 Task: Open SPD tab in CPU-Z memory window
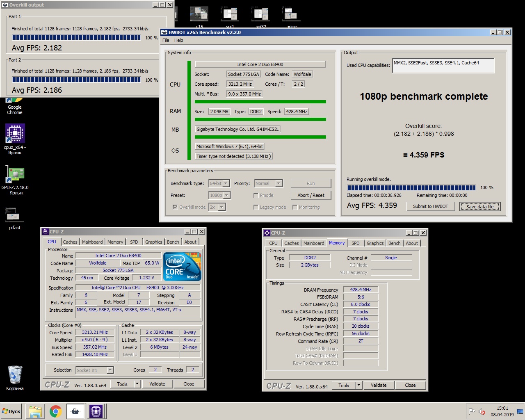coord(356,243)
